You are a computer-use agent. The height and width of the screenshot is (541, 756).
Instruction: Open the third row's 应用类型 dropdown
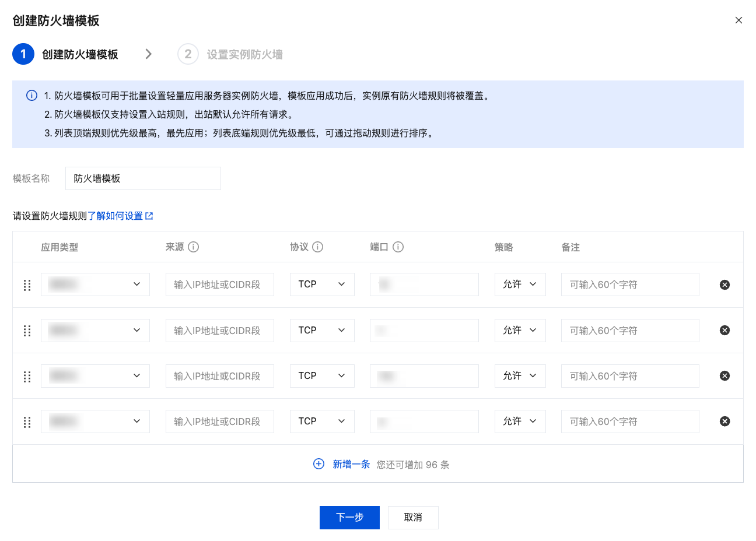95,376
